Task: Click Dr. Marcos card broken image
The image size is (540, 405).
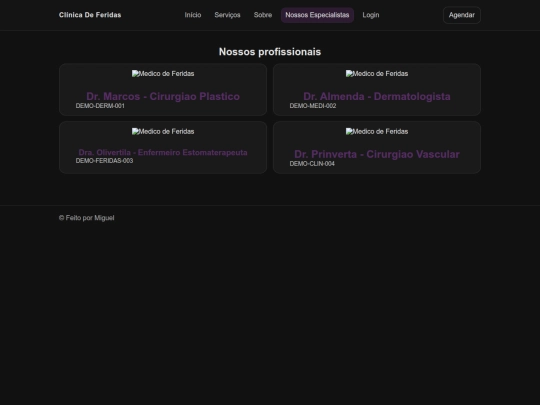Action: [x=163, y=74]
